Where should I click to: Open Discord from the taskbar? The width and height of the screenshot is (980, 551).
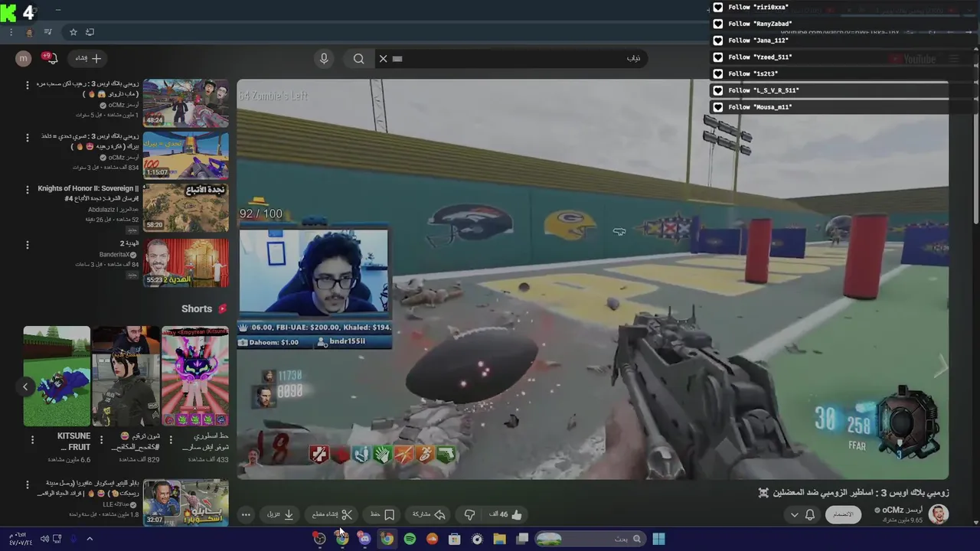[x=364, y=539]
